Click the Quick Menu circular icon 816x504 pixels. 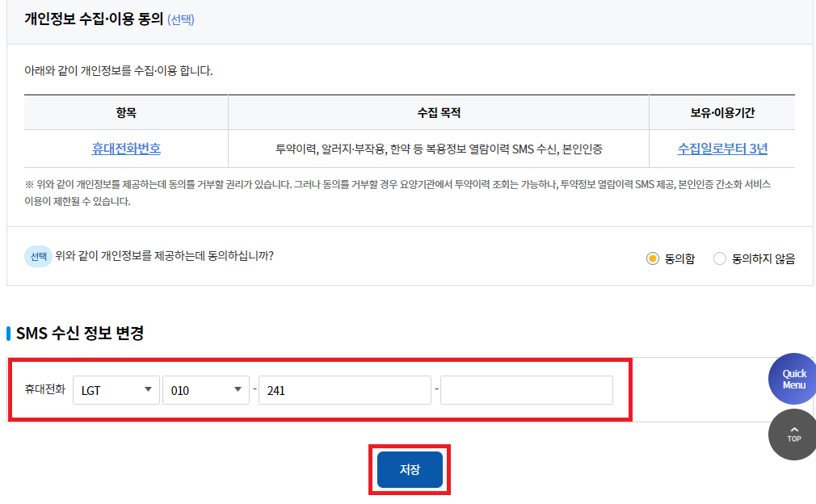[x=793, y=378]
